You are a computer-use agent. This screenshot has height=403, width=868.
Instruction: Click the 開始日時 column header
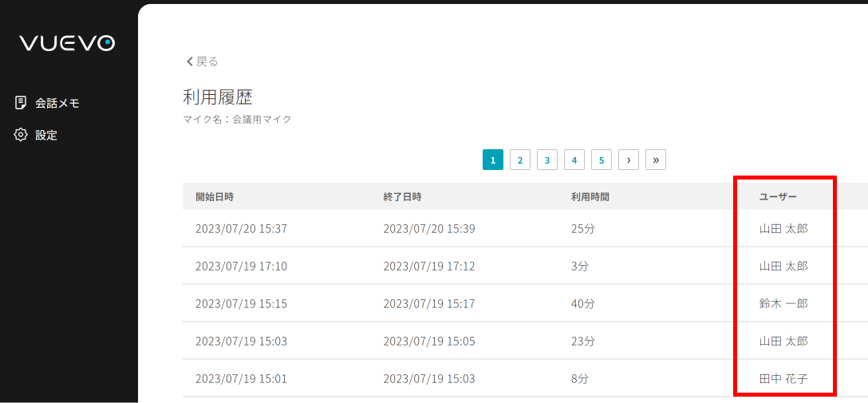tap(215, 196)
